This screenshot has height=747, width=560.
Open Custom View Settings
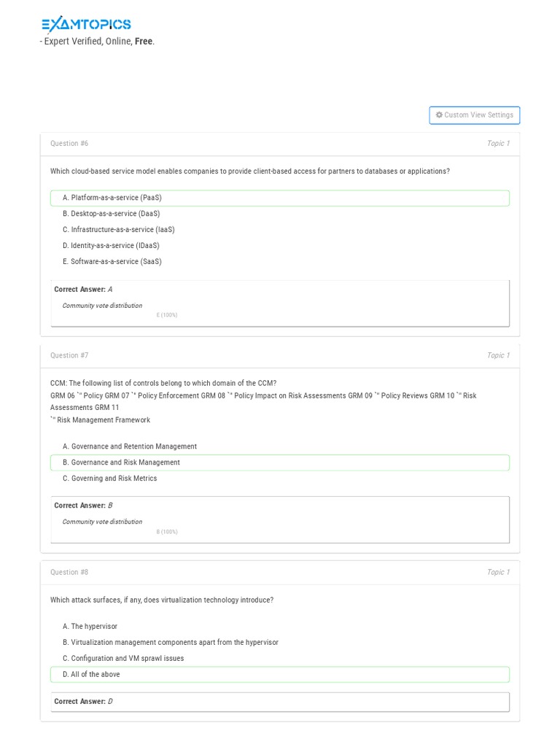[x=475, y=115]
